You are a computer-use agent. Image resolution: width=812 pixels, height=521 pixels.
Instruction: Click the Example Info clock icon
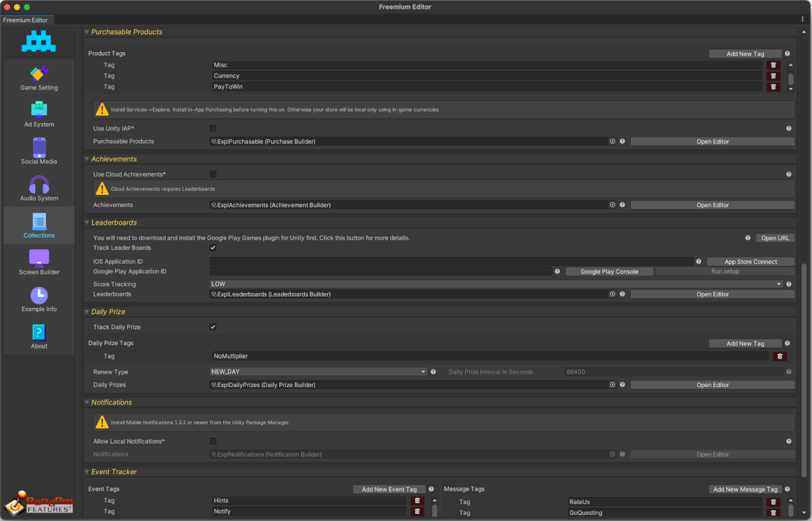39,295
